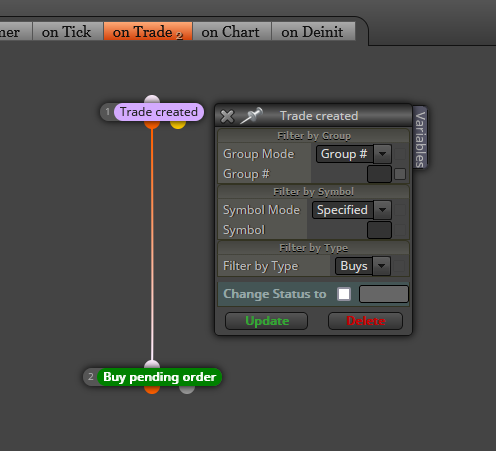Click the Change Status to label
The height and width of the screenshot is (451, 496).
coord(275,294)
